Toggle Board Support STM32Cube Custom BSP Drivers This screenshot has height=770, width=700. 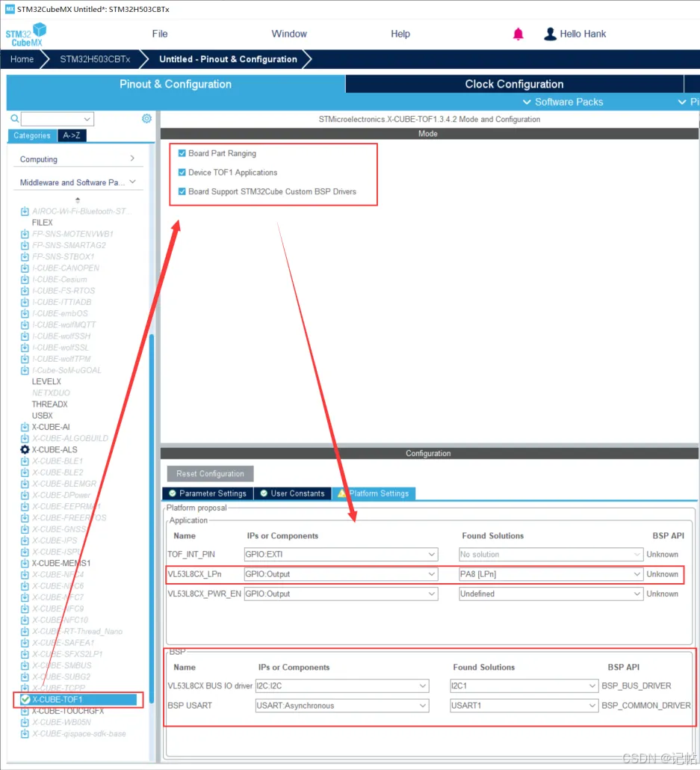point(182,191)
